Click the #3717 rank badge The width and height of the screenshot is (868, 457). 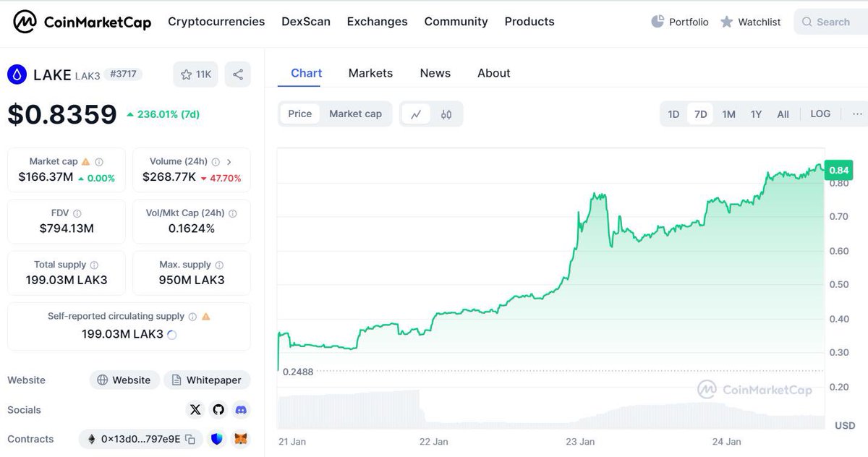[x=123, y=74]
